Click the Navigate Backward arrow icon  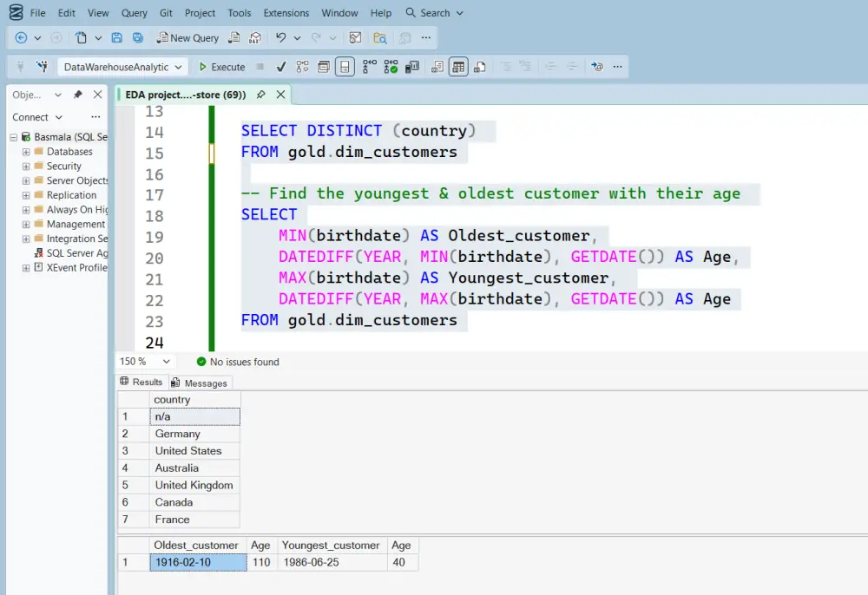[x=21, y=37]
